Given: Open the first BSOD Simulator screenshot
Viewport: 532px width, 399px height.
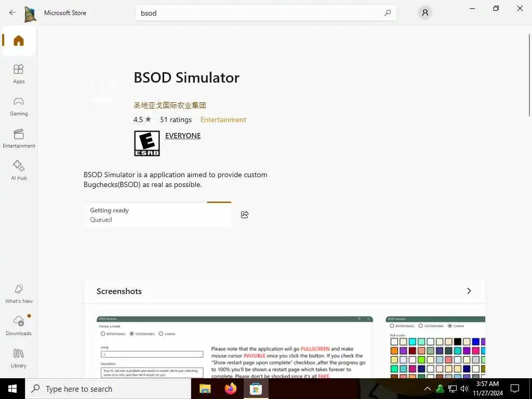Looking at the screenshot, I should point(235,347).
